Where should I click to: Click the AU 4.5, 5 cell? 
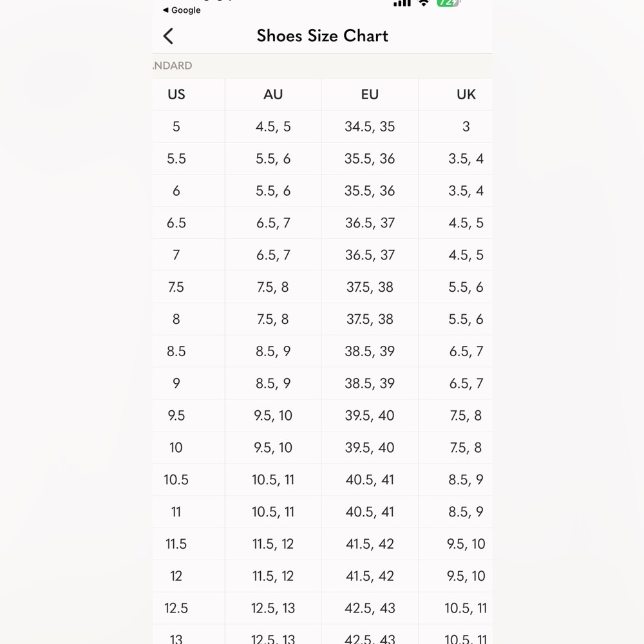pyautogui.click(x=273, y=127)
